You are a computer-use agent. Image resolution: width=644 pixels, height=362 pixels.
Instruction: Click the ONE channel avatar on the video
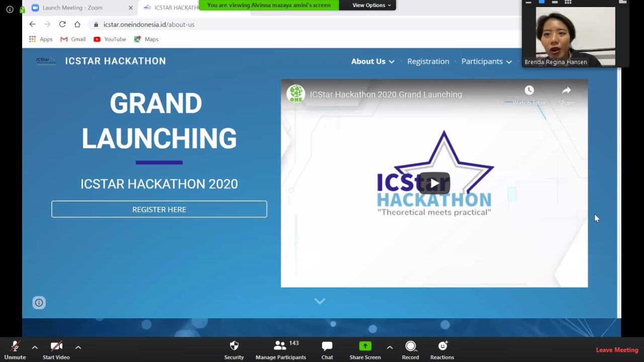[x=296, y=94]
